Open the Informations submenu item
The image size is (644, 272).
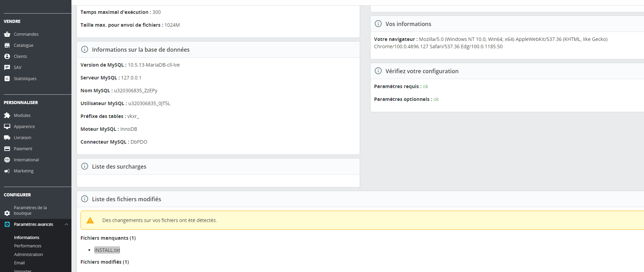[27, 238]
